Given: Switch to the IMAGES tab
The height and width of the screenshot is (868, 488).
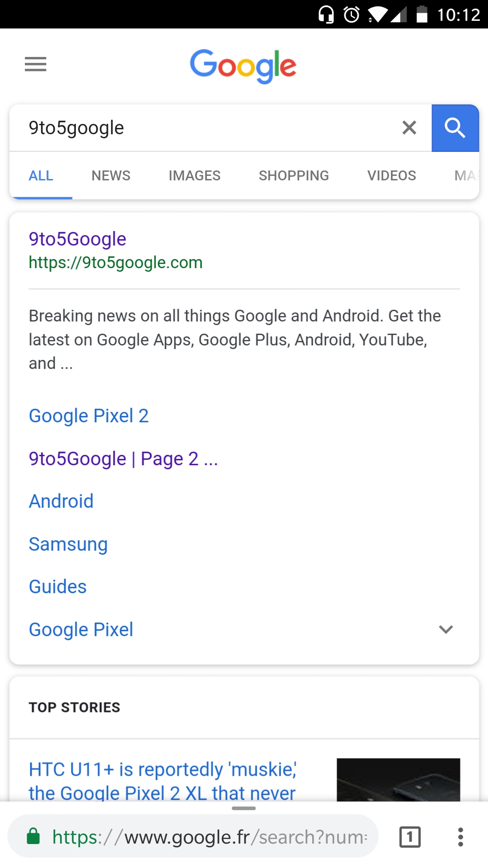Looking at the screenshot, I should (x=194, y=175).
